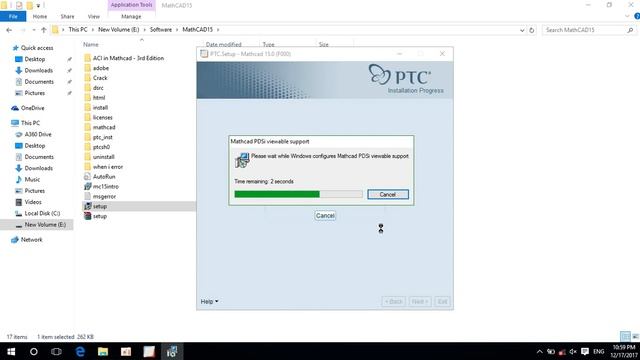Viewport: 640px width, 360px height.
Task: Open Music under This PC
Action: (32, 180)
